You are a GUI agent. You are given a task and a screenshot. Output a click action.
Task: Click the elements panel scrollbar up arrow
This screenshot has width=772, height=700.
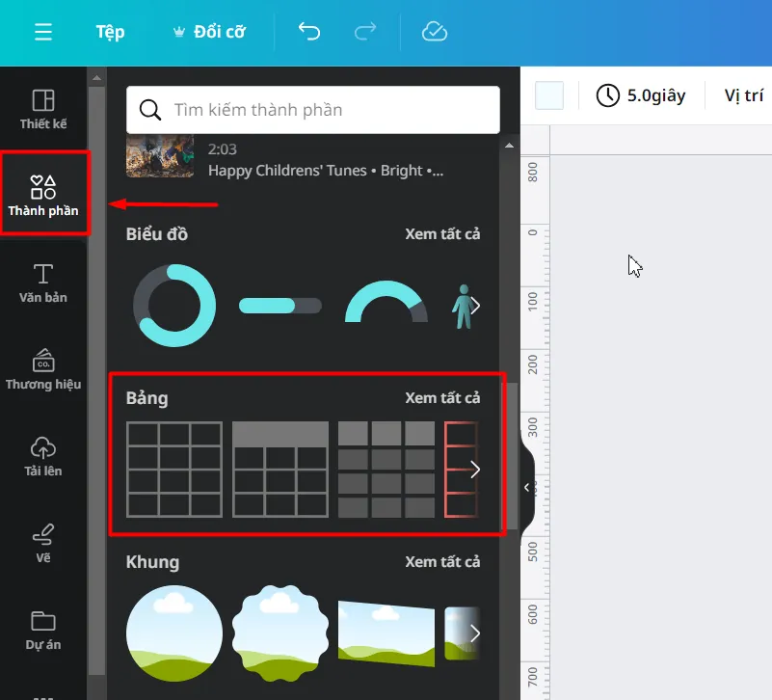[x=509, y=146]
